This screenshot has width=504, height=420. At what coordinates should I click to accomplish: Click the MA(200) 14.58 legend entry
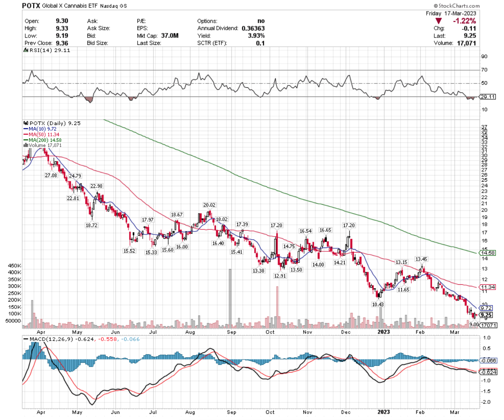(43, 140)
